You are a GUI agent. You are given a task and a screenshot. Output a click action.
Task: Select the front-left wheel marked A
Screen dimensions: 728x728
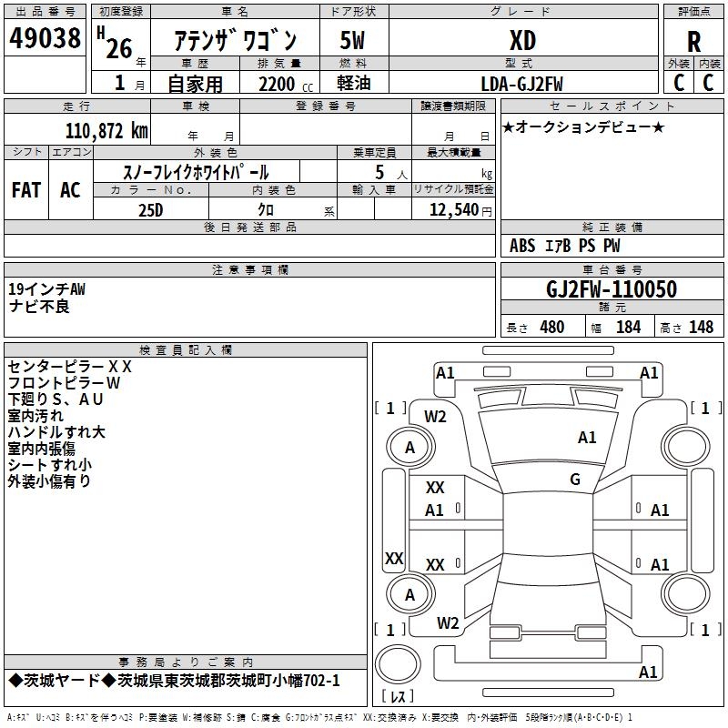(x=409, y=447)
